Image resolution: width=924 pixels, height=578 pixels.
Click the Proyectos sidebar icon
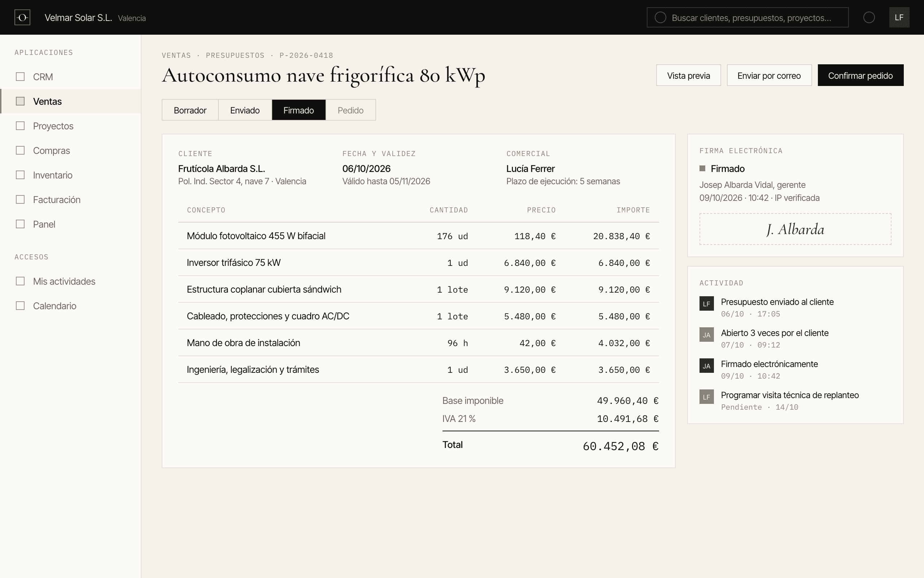20,126
